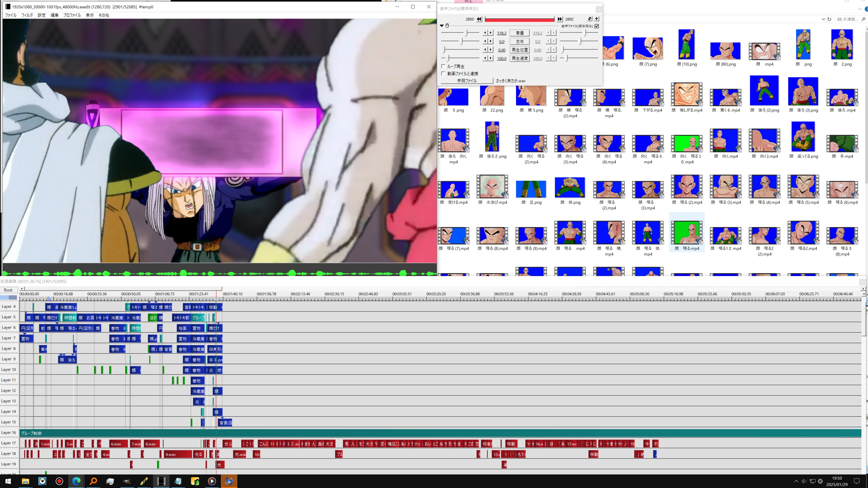Click the 再生速度 parameter button
The image size is (868, 488).
pyautogui.click(x=520, y=58)
